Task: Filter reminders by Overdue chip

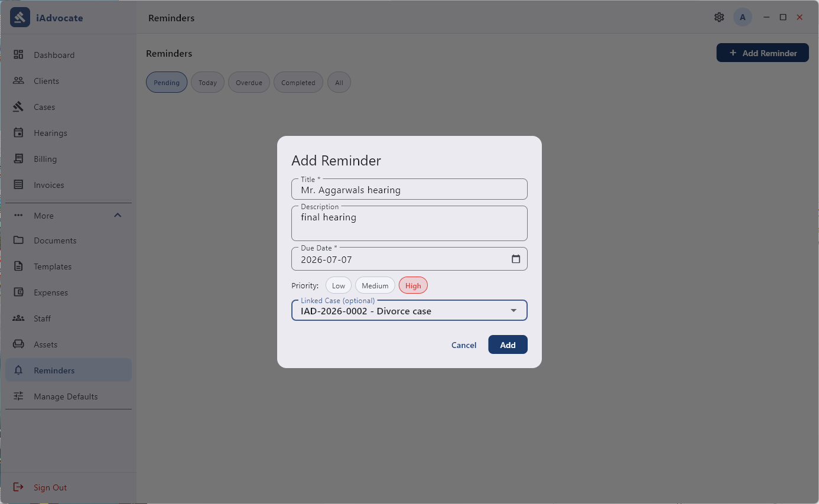Action: pos(249,82)
